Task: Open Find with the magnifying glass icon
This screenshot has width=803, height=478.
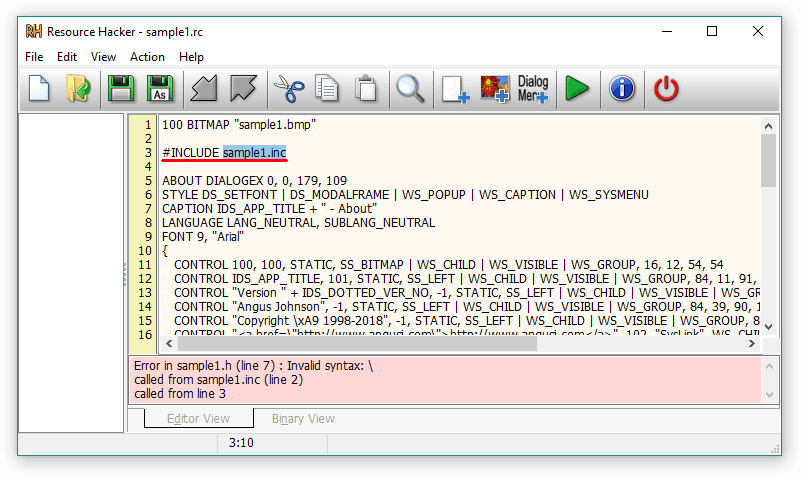Action: point(410,89)
